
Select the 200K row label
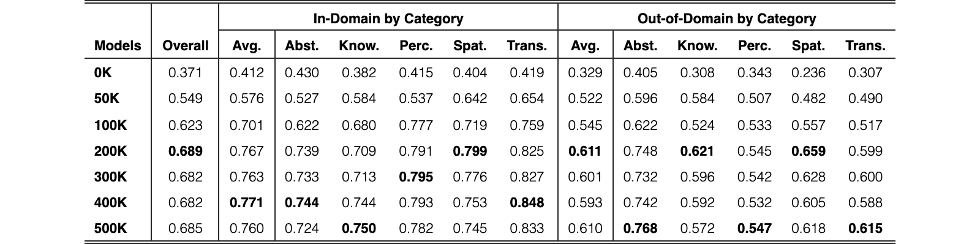click(x=111, y=151)
